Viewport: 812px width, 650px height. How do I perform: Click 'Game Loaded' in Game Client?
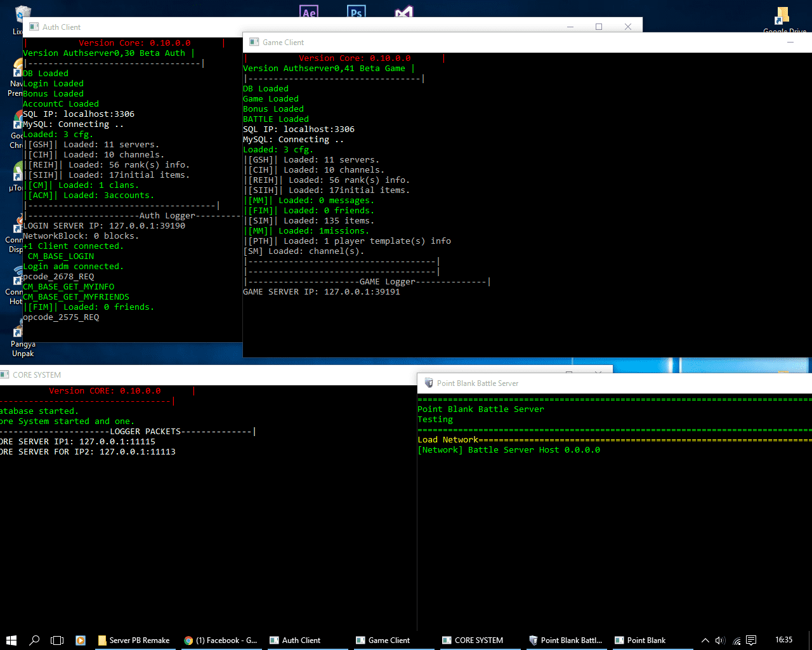point(271,98)
